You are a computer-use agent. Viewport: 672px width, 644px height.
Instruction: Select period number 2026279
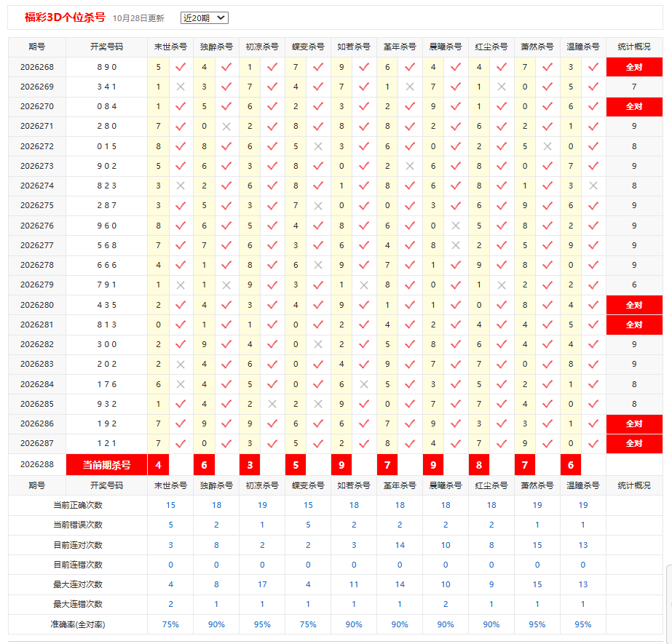pos(37,285)
